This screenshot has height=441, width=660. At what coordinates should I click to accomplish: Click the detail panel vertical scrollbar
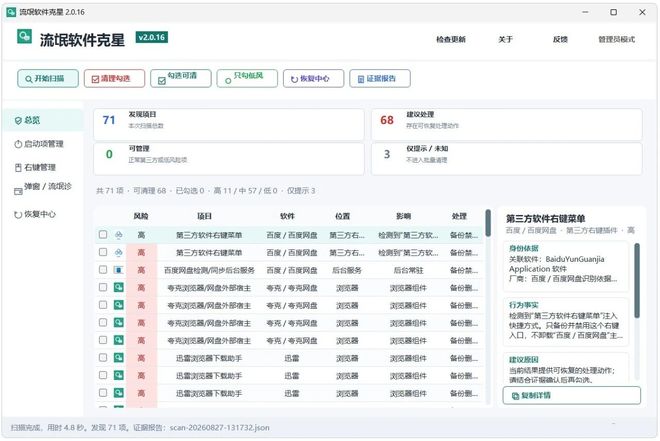637,280
